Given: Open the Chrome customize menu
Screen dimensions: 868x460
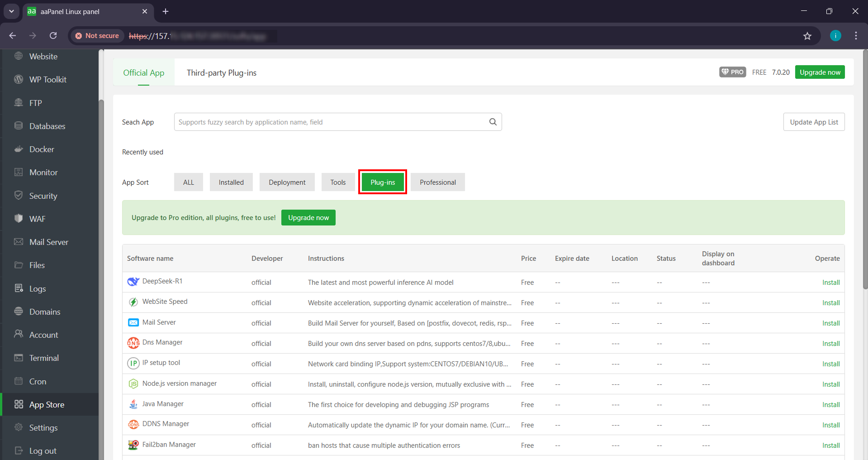Looking at the screenshot, I should click(856, 35).
